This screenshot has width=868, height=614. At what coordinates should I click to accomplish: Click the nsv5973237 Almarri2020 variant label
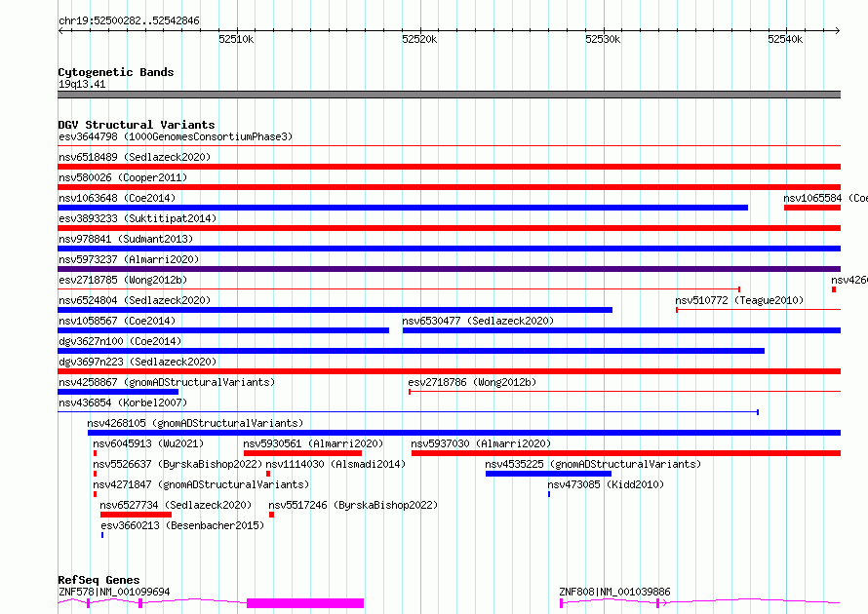click(x=129, y=259)
